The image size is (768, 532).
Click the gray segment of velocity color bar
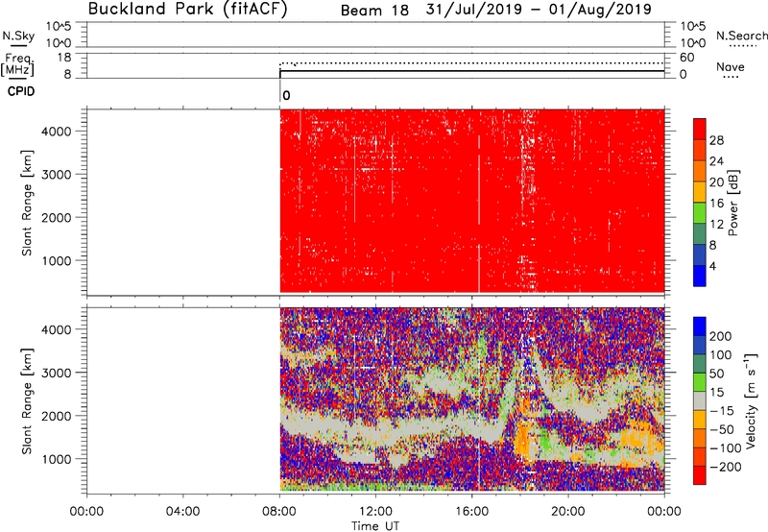pos(700,400)
